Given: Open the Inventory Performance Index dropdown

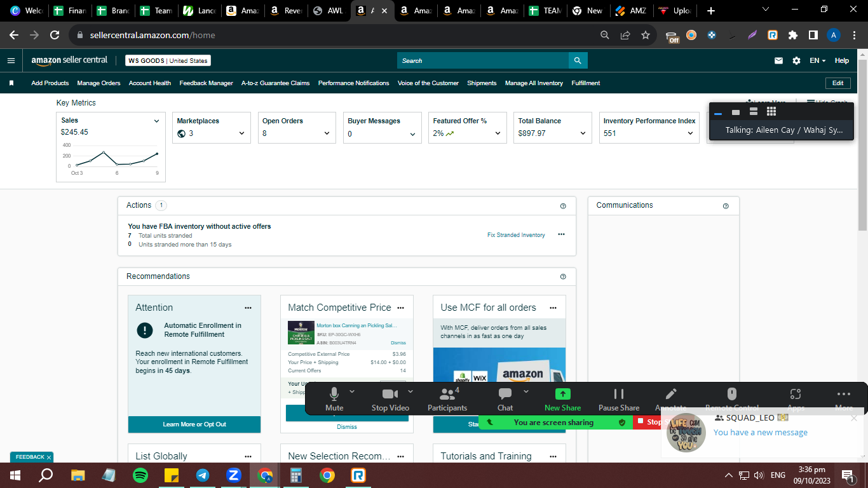Looking at the screenshot, I should coord(690,133).
